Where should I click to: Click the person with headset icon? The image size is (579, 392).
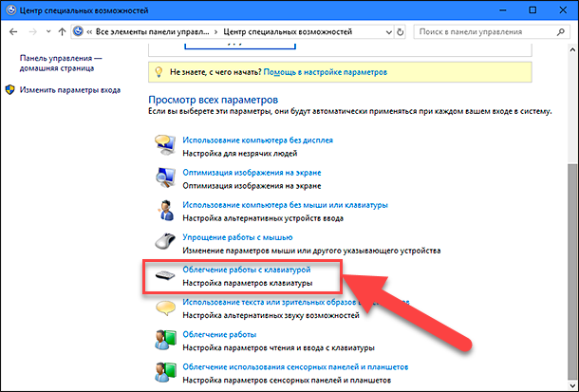pos(165,211)
